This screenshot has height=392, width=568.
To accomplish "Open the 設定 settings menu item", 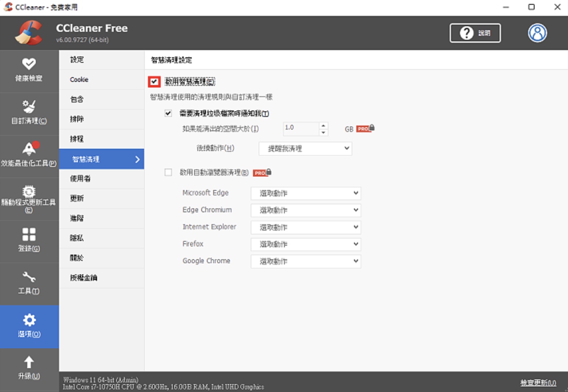I will point(101,60).
